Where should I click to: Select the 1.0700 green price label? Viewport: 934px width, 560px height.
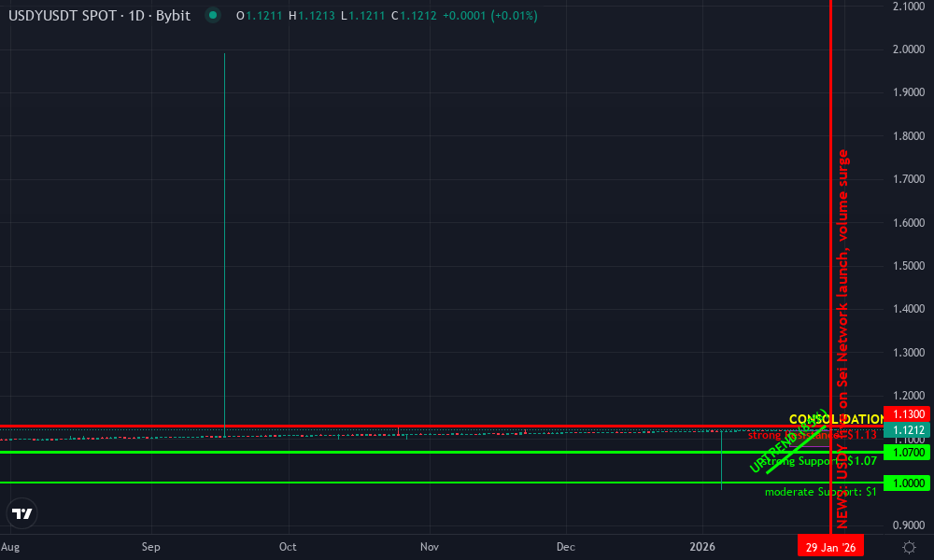[907, 453]
